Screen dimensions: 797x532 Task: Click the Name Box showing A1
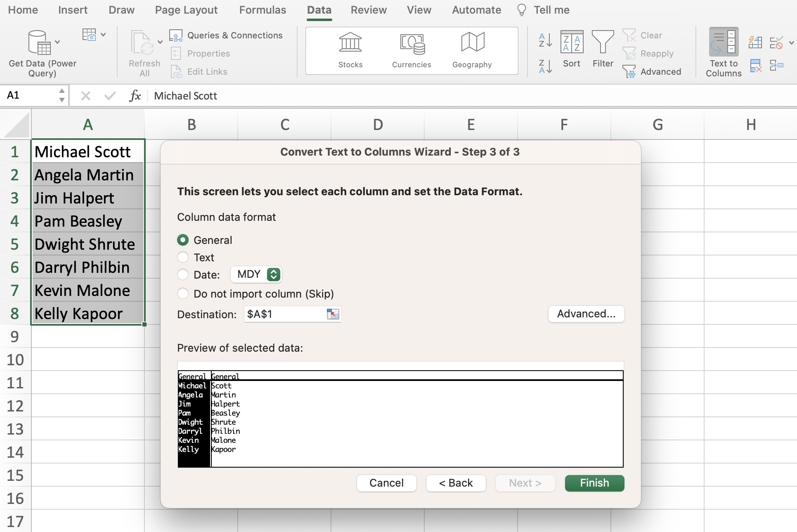(29, 95)
